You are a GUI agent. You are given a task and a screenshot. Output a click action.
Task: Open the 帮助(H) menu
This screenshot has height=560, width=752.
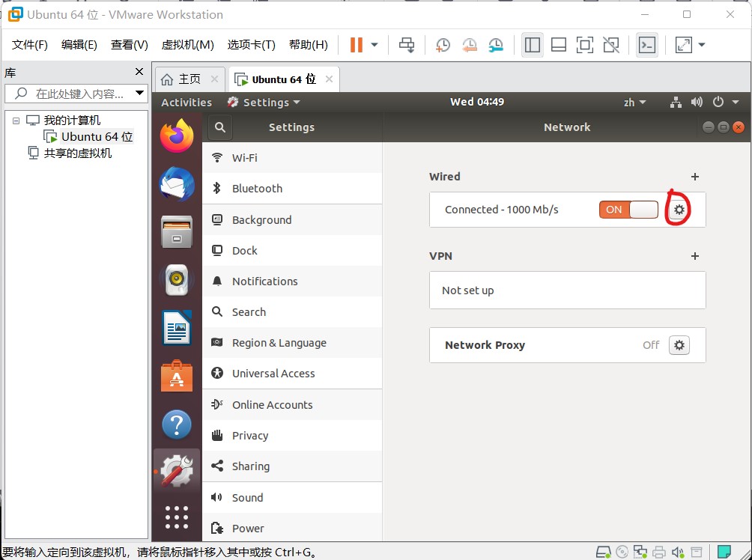coord(309,45)
